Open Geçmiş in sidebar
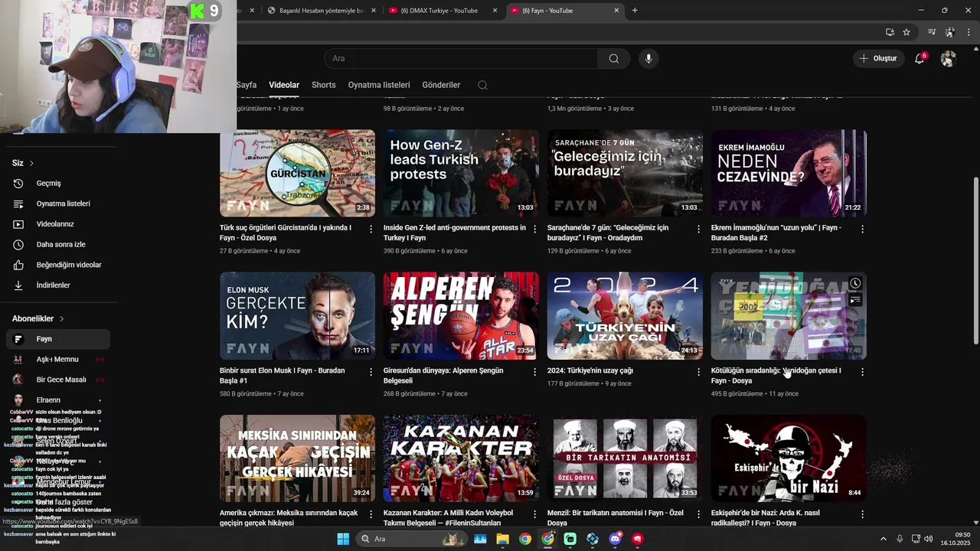This screenshot has height=551, width=980. click(x=58, y=184)
